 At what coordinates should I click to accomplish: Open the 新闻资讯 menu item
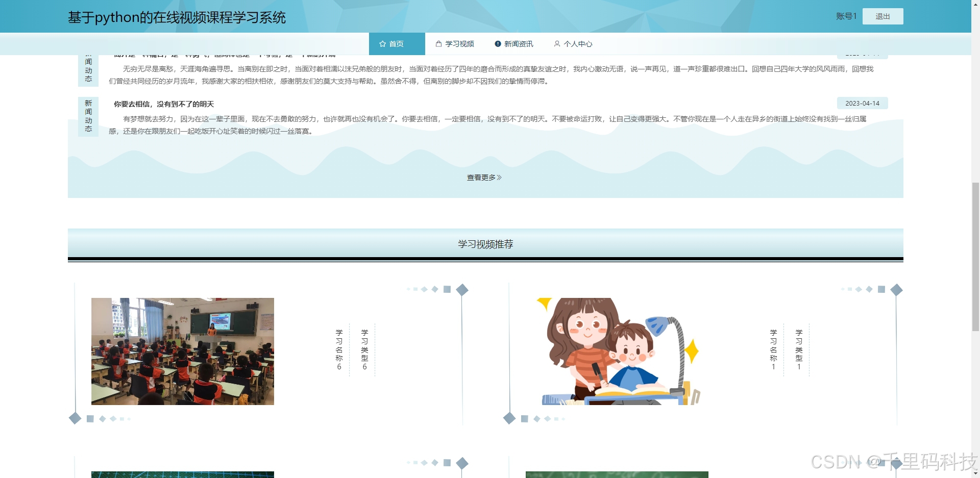514,44
